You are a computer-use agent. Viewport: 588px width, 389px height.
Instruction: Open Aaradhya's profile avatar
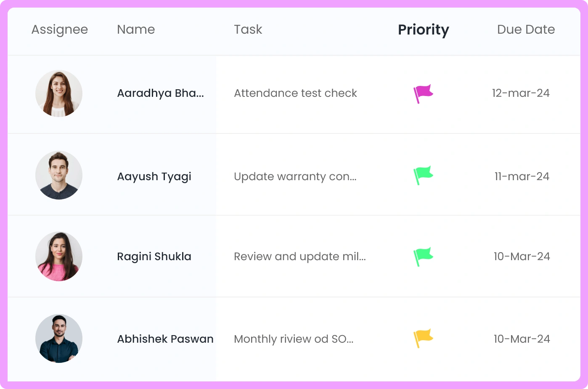click(x=59, y=93)
